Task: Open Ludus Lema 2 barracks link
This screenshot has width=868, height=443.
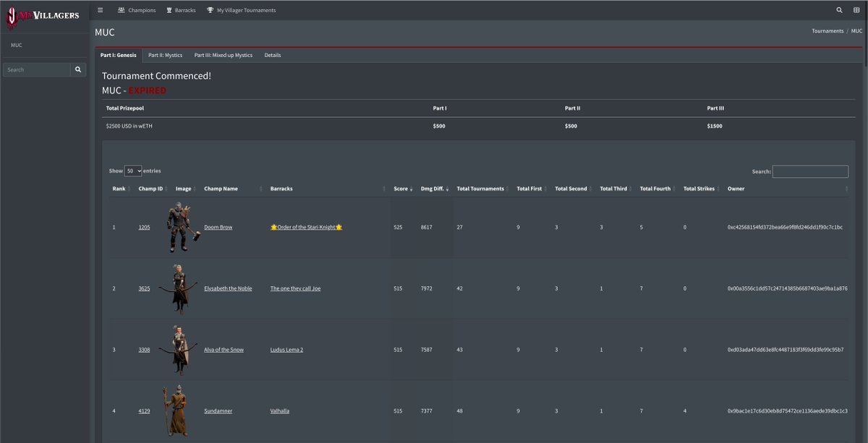Action: point(286,350)
